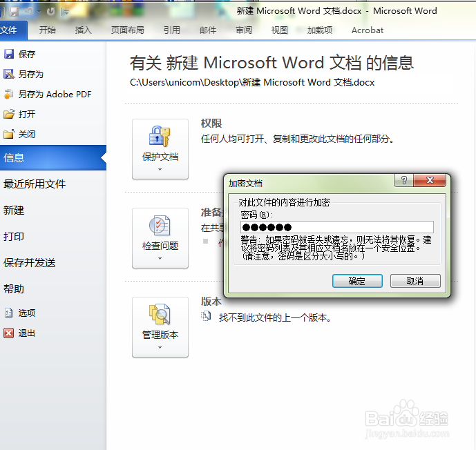Screen dimensions: 476x450
Task: Click the 找不到此文件的上一个版本 text
Action: pos(275,317)
